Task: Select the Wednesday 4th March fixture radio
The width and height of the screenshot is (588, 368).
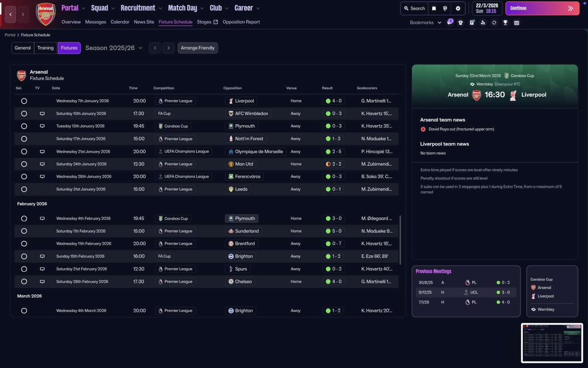Action: [x=24, y=310]
